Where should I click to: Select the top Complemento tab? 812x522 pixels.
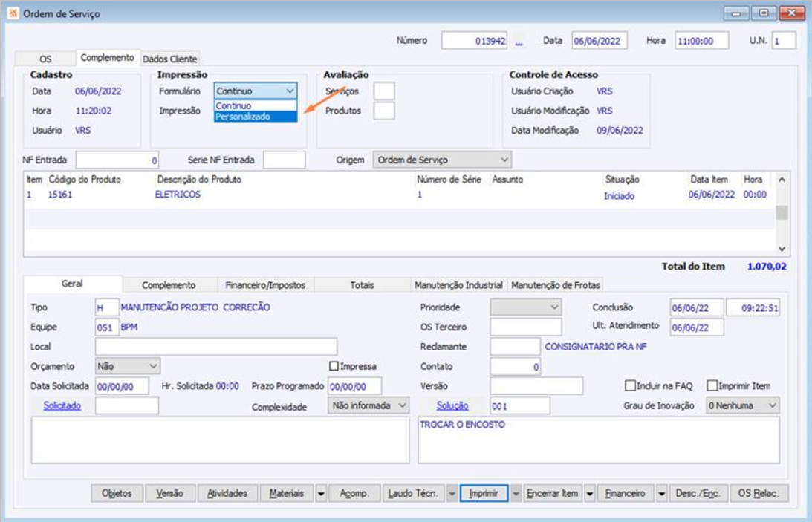[x=107, y=57]
